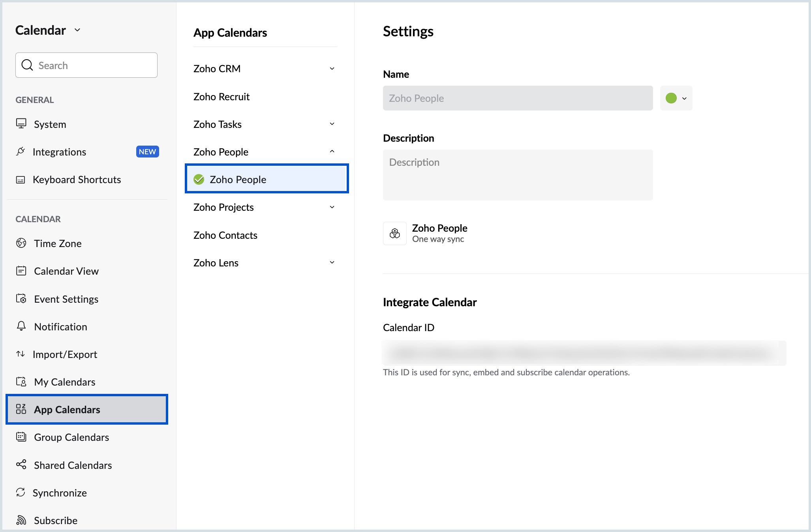811x532 pixels.
Task: Open the green calendar color picker
Action: (676, 98)
